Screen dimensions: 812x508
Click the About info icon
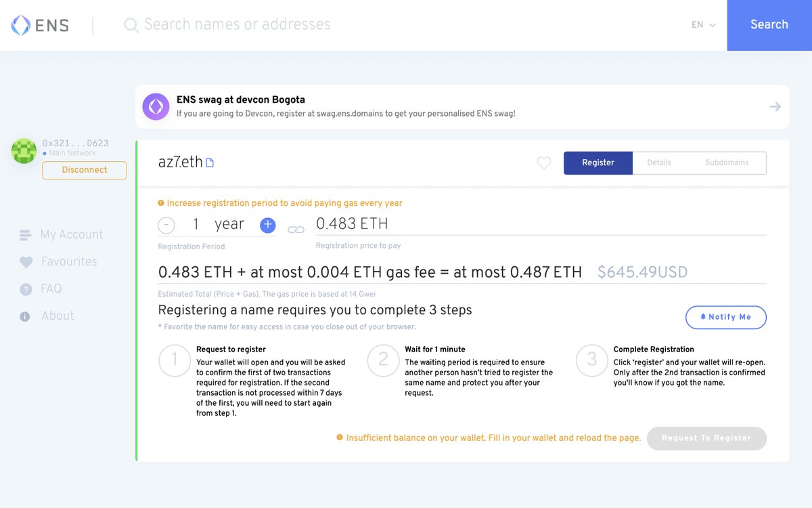(x=25, y=316)
